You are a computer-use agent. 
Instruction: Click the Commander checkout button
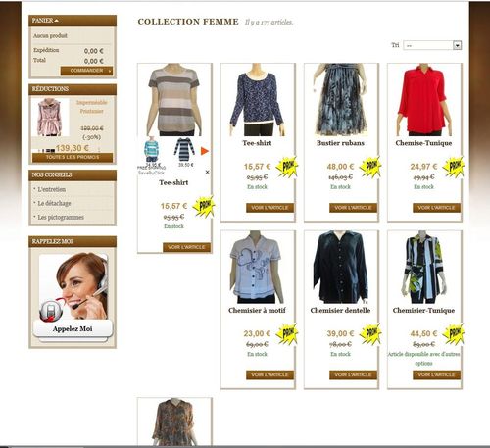(86, 71)
